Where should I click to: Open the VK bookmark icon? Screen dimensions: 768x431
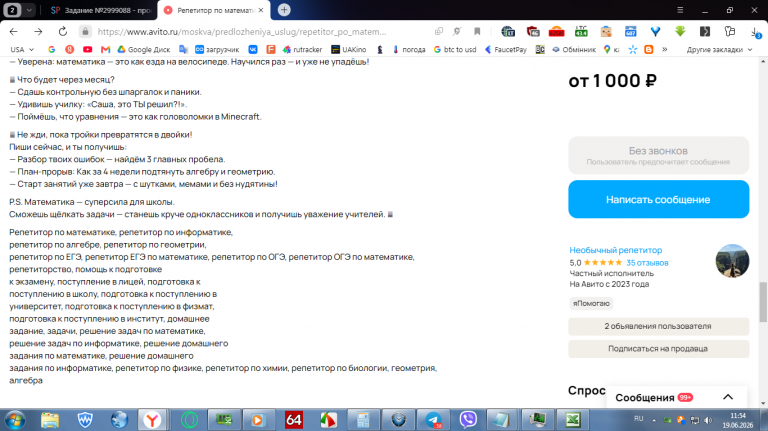(x=253, y=49)
